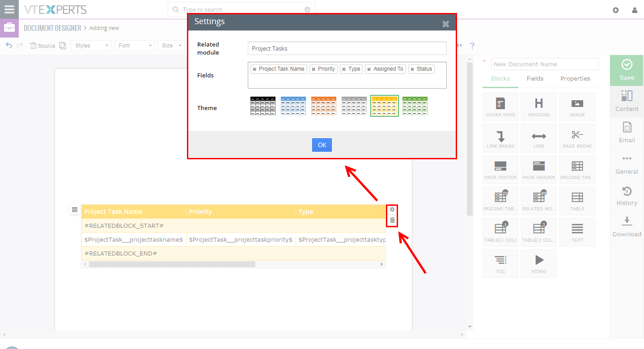Viewport: 644px width, 349px height.
Task: Delete the table using the trash icon
Action: point(392,220)
